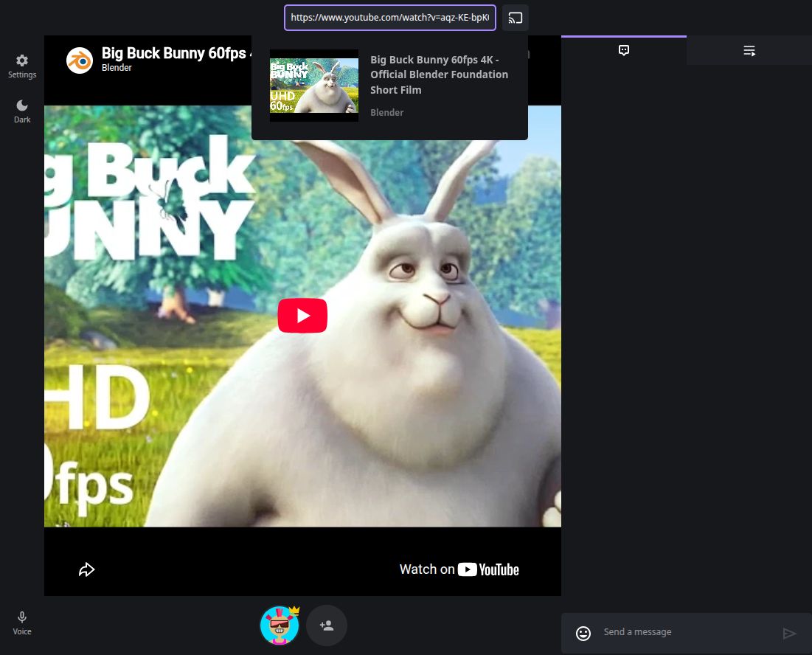
Task: Focus the Send a message field
Action: click(687, 632)
